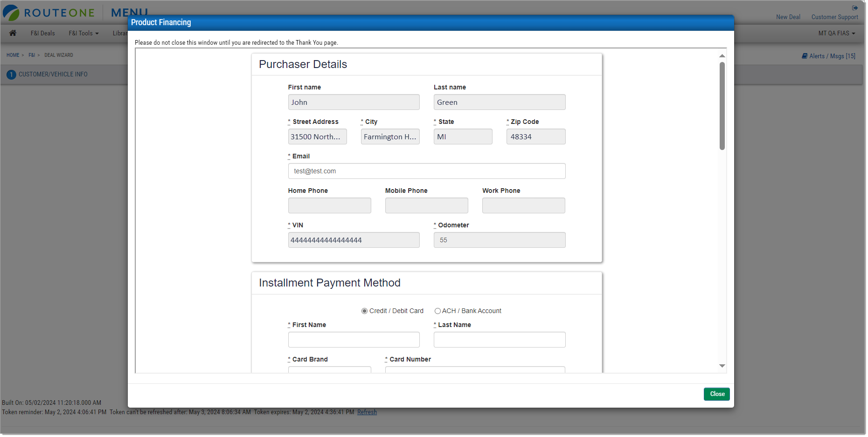Click the sign-out icon above Customer Support
This screenshot has height=437, width=868.
854,8
